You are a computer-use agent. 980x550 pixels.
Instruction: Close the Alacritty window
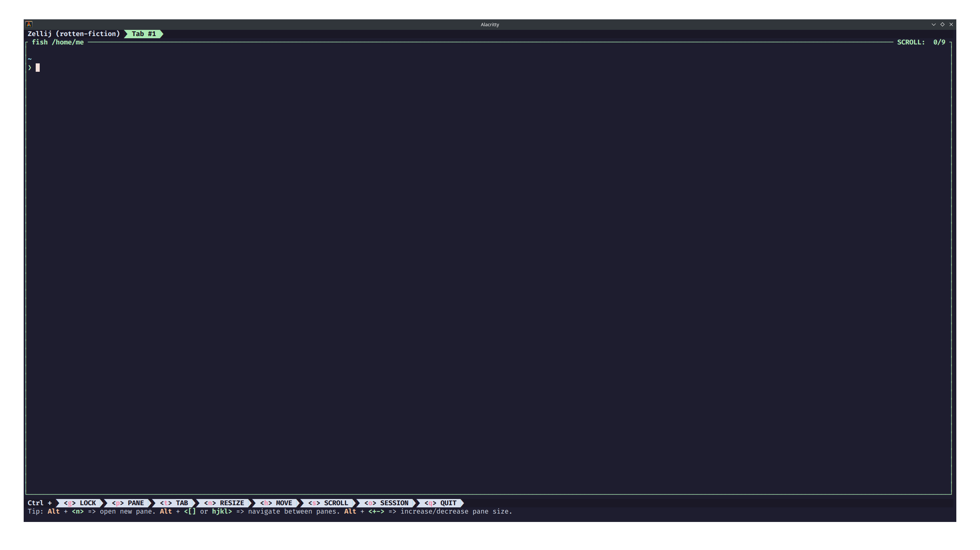[951, 24]
